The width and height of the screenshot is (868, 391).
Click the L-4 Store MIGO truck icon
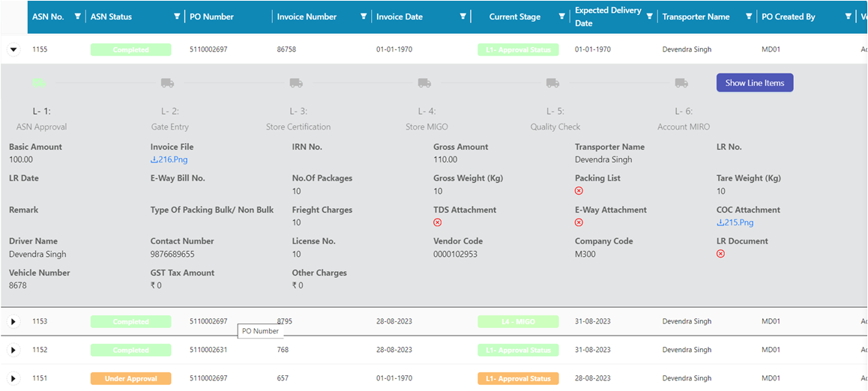click(x=424, y=83)
